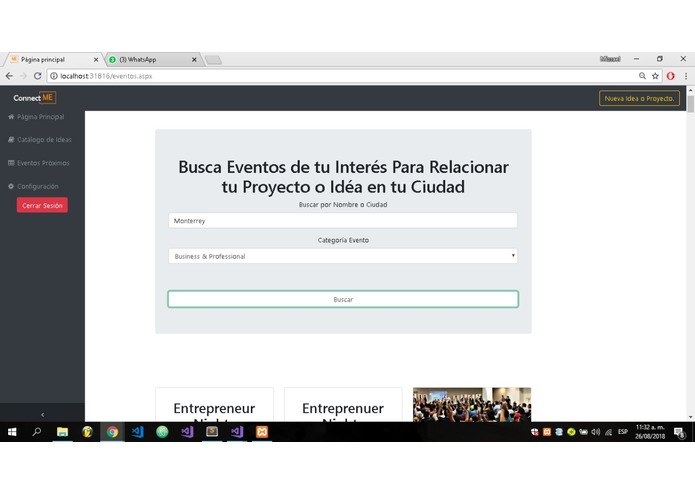The height and width of the screenshot is (494, 695).
Task: Click the volume icon in system tray
Action: 596,432
